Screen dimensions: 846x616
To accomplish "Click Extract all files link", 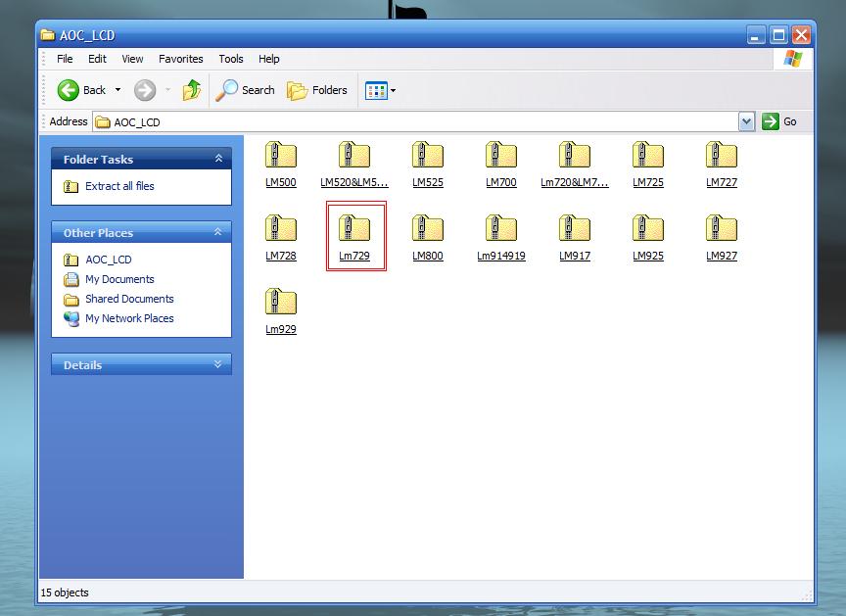I will pyautogui.click(x=119, y=186).
